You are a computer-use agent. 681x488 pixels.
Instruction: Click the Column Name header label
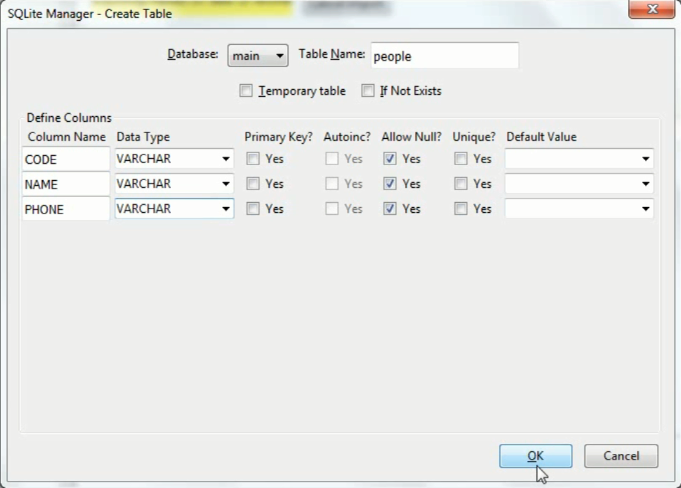point(66,137)
